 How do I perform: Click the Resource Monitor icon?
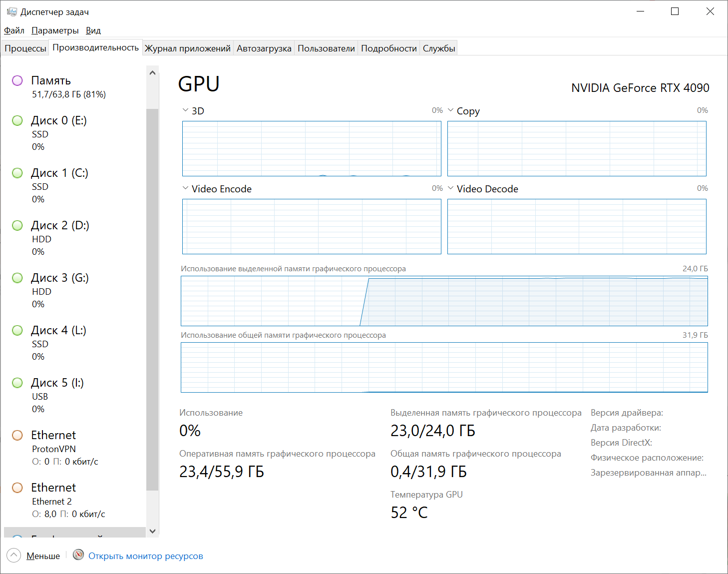coord(78,555)
